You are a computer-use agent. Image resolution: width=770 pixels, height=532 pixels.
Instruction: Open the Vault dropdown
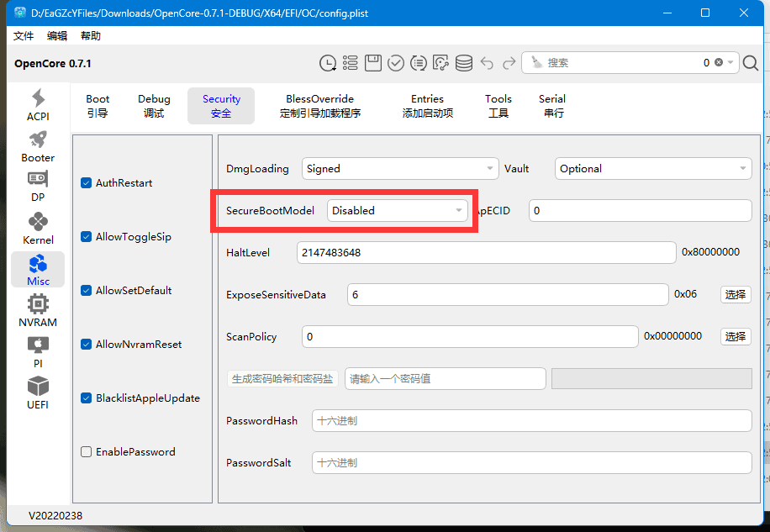653,169
